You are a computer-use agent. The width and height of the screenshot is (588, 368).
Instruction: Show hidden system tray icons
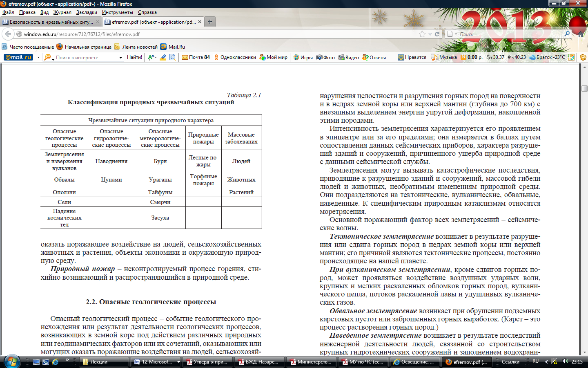pyautogui.click(x=546, y=362)
